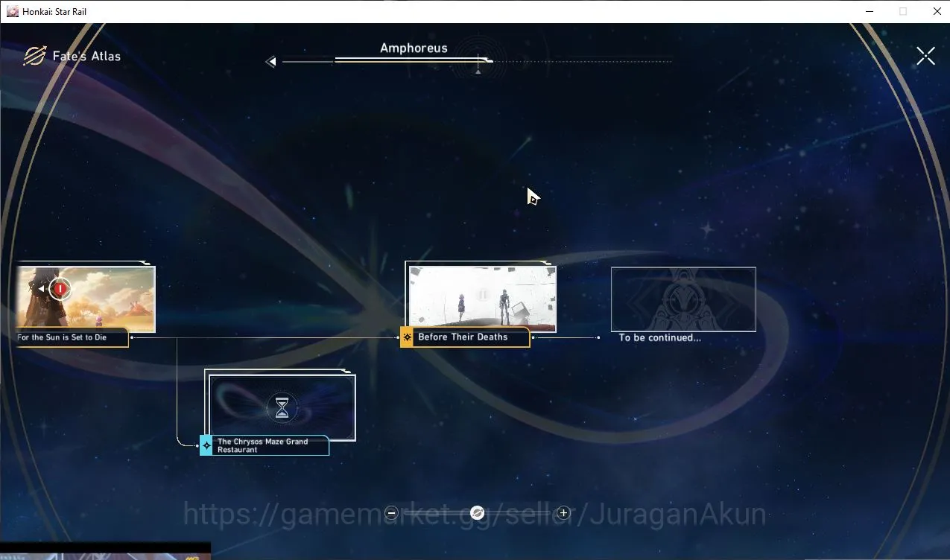Open the Before Their Deaths thumbnail
The width and height of the screenshot is (950, 560).
(x=482, y=298)
